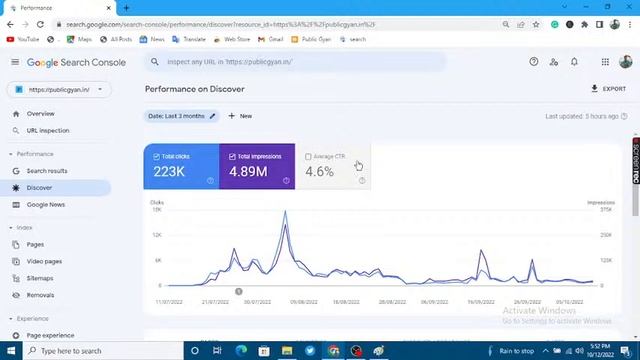Open Twitter from the taskbar

point(310,351)
